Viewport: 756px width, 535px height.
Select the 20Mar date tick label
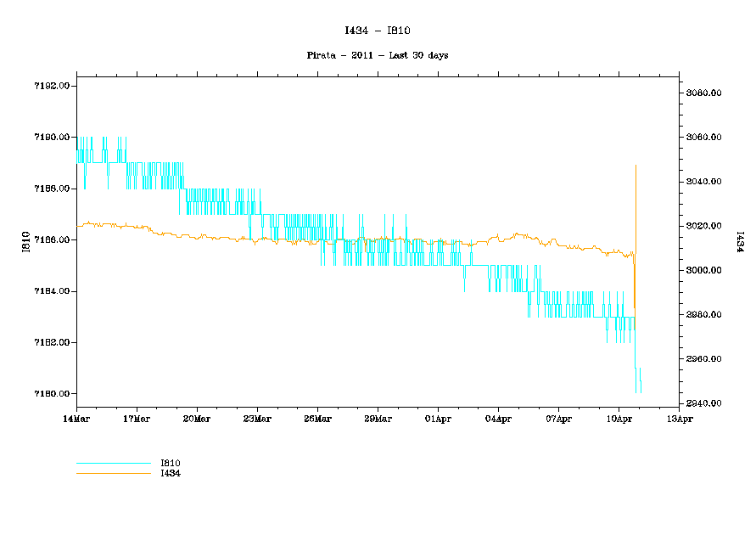click(x=197, y=419)
